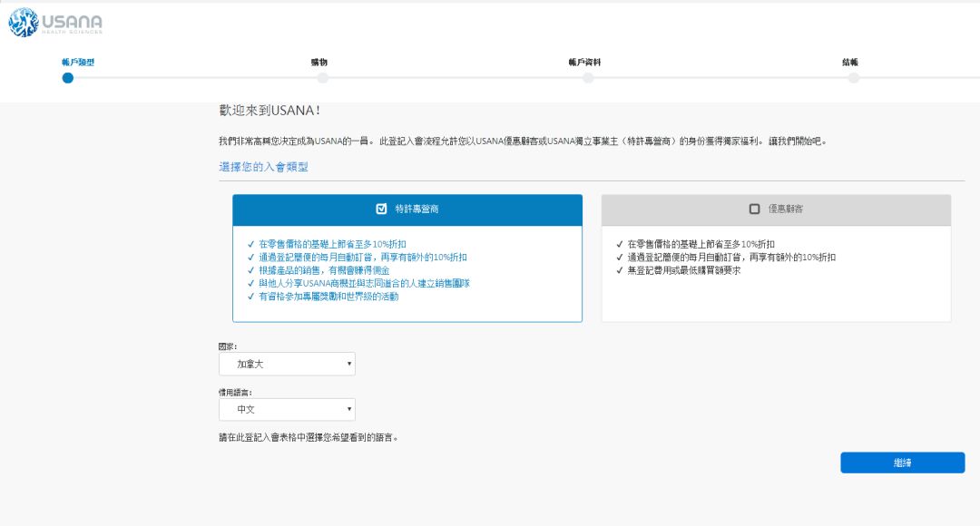This screenshot has width=980, height=526.
Task: Click the 帳戶資料 step label
Action: [x=584, y=62]
